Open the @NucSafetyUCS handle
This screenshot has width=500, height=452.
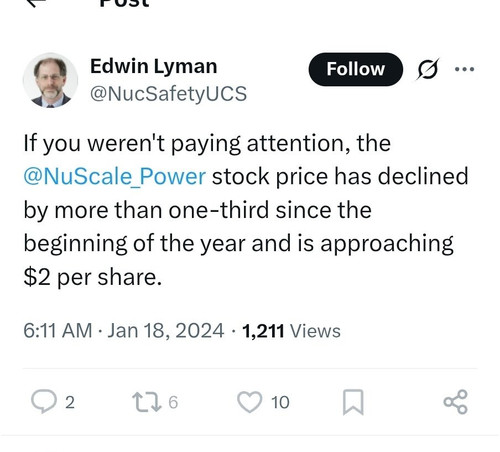coord(168,94)
